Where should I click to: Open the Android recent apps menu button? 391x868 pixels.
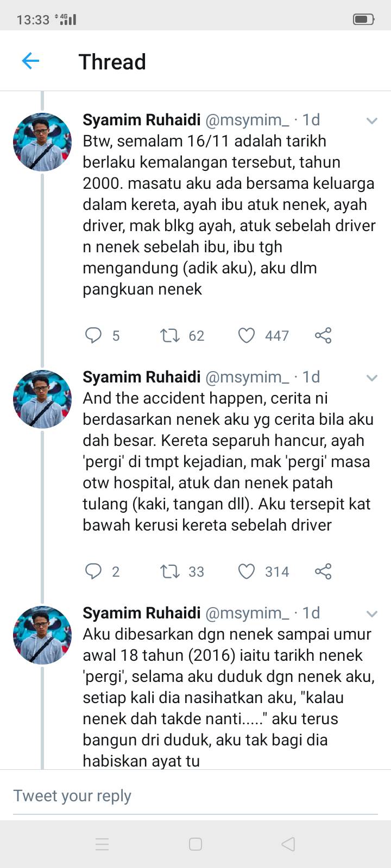(x=102, y=844)
